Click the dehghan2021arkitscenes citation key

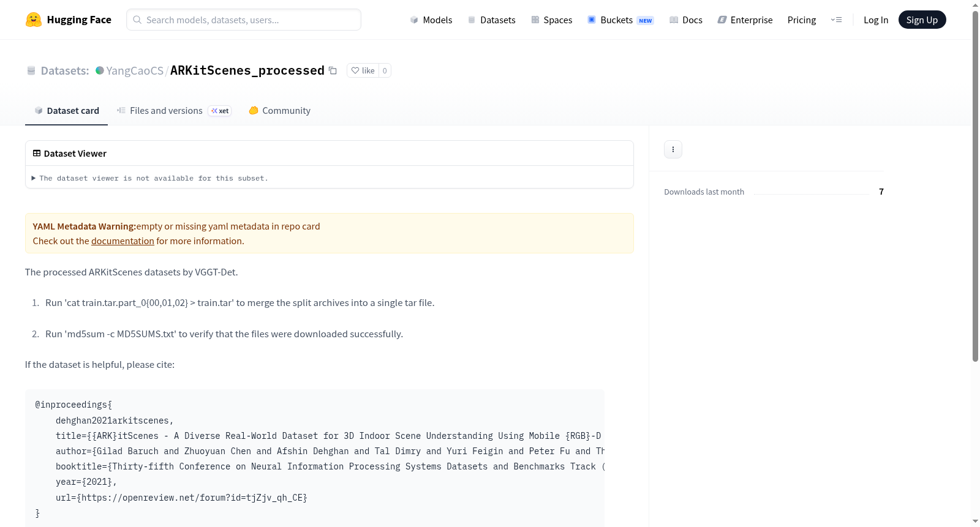pyautogui.click(x=115, y=421)
